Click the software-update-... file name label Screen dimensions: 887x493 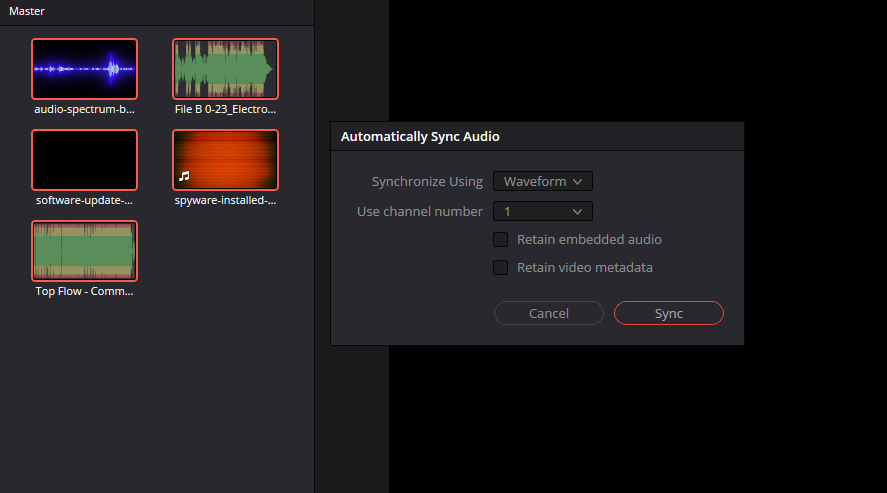[84, 200]
